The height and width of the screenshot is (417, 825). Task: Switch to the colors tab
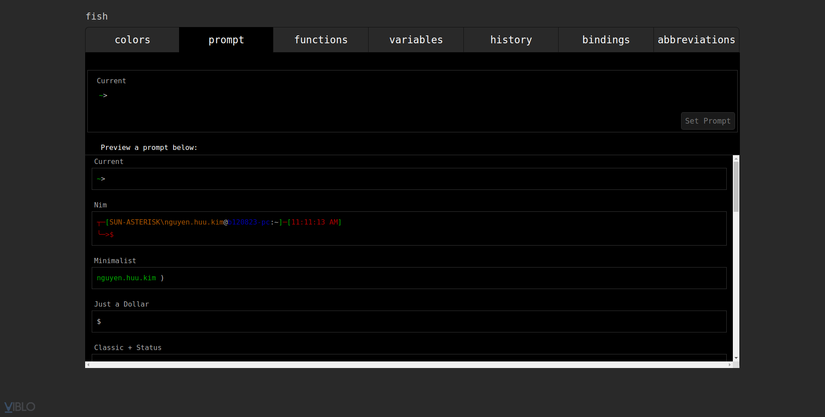tap(132, 40)
